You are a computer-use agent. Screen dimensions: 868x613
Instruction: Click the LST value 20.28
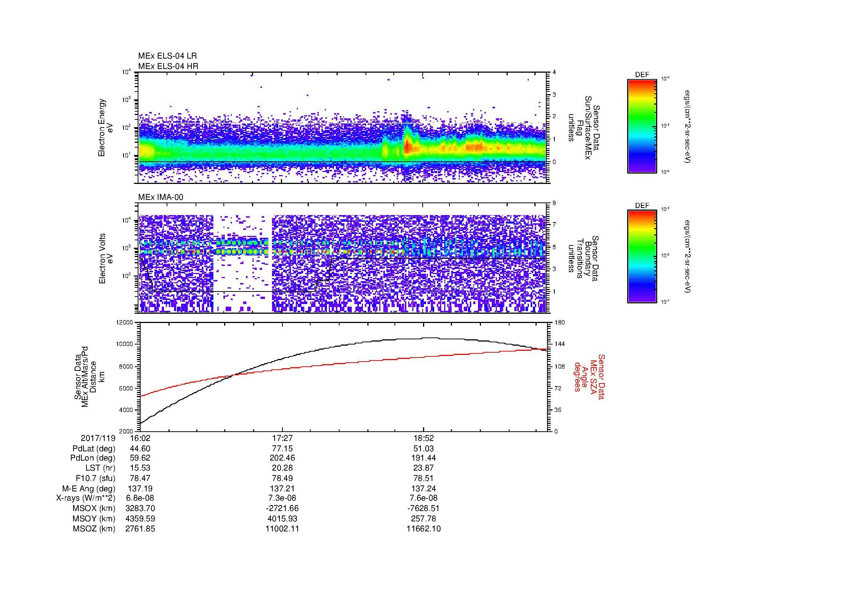282,468
